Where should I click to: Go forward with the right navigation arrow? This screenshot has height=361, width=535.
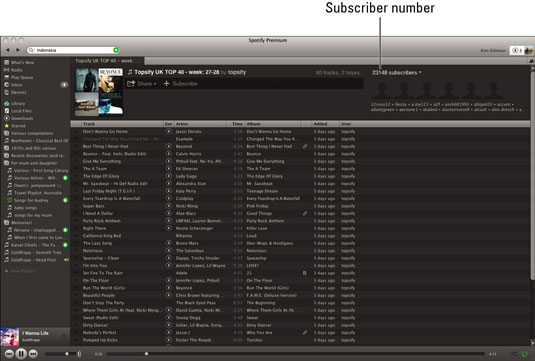18,50
